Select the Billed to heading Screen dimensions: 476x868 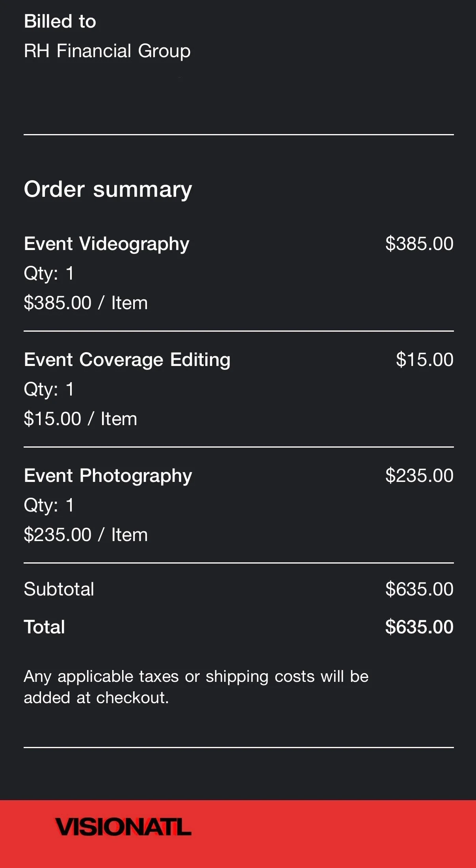(60, 21)
